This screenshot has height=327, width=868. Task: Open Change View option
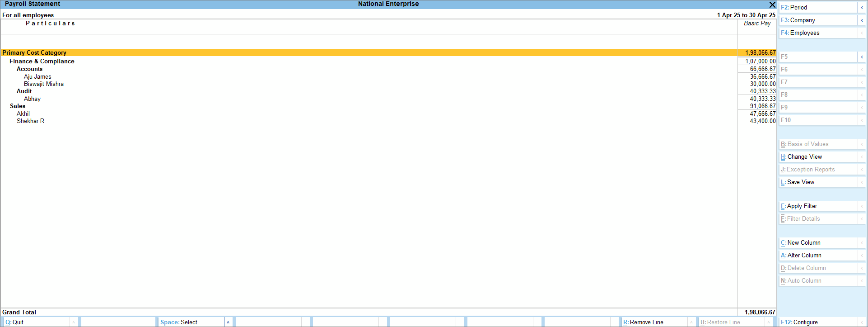(x=817, y=157)
